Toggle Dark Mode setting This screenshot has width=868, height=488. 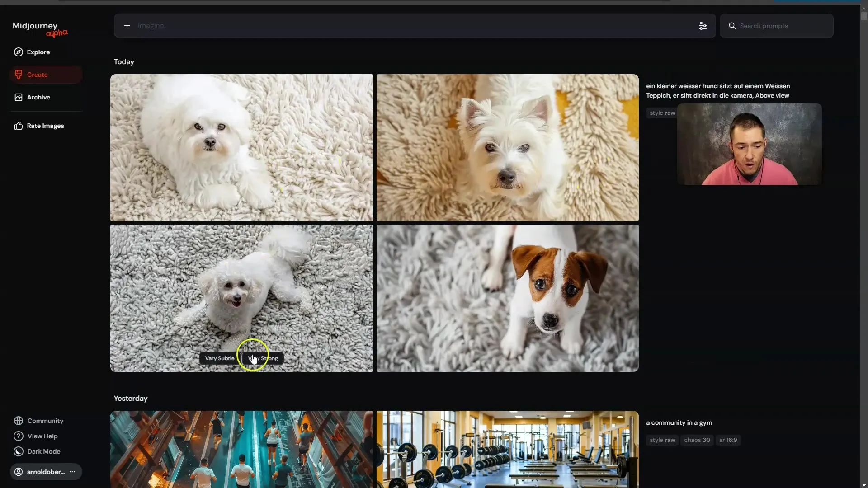click(x=43, y=452)
